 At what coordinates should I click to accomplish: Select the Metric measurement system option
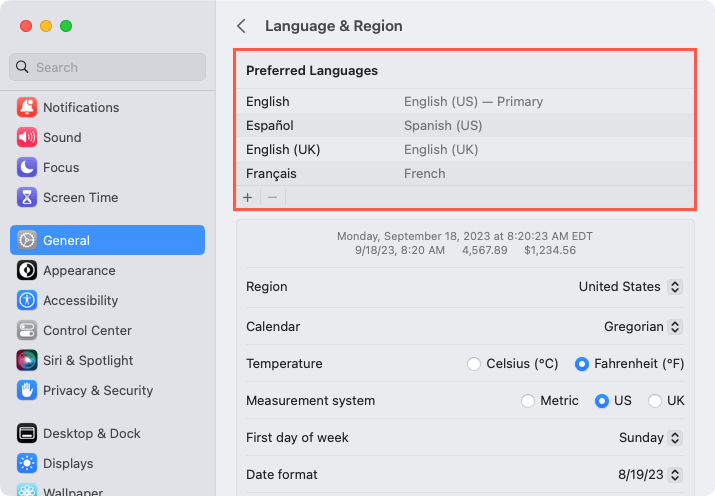[x=528, y=401]
